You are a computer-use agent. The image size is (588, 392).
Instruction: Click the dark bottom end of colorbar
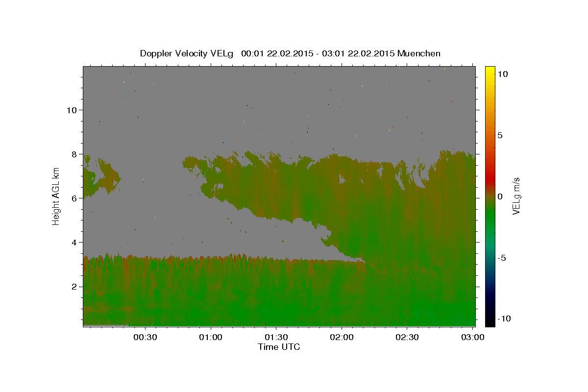490,322
